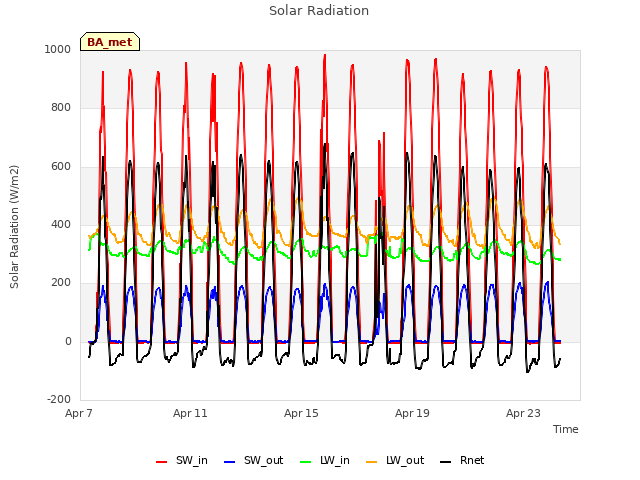Click the Rnet legend entry
This screenshot has height=480, width=640.
pyautogui.click(x=462, y=460)
